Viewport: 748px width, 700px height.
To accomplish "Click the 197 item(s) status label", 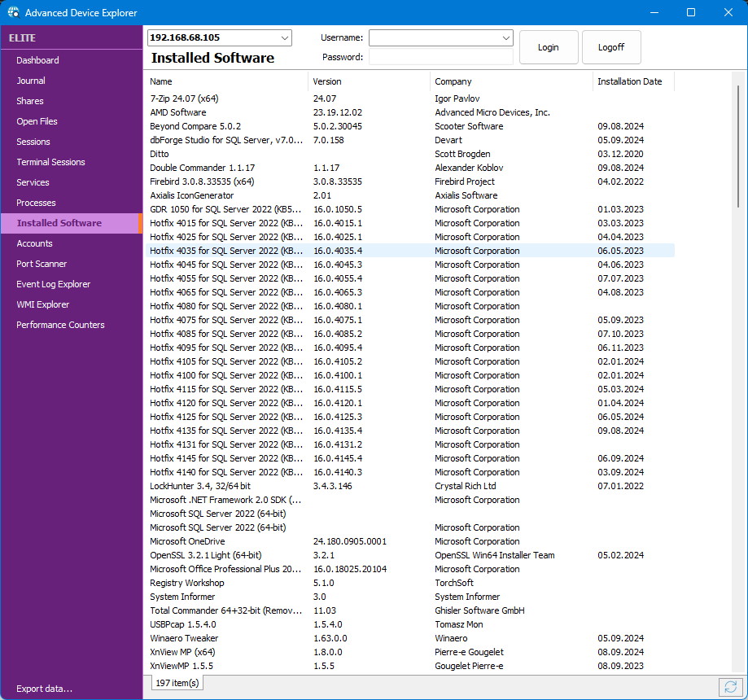I will [x=177, y=683].
